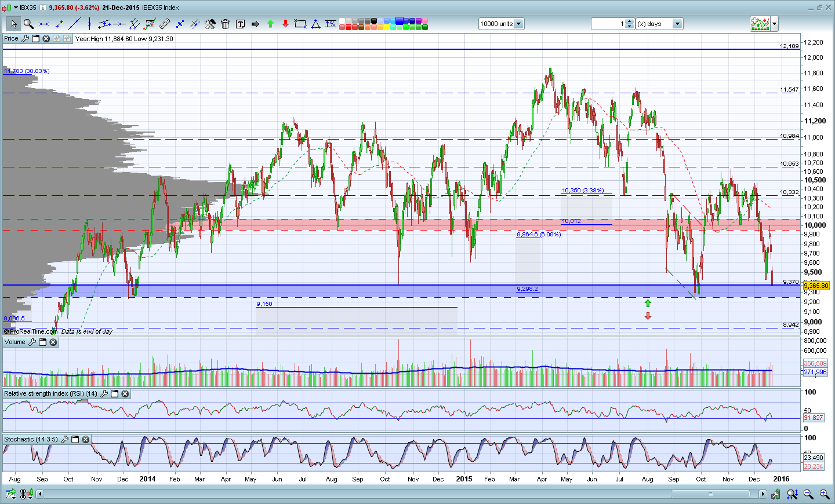Pick the red down arrow marker tool
The width and height of the screenshot is (835, 504).
point(285,24)
